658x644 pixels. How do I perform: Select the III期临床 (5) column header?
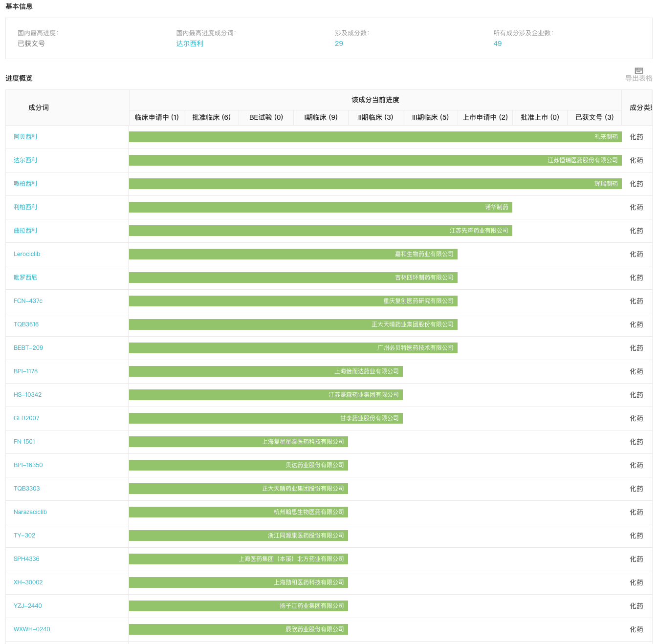430,117
